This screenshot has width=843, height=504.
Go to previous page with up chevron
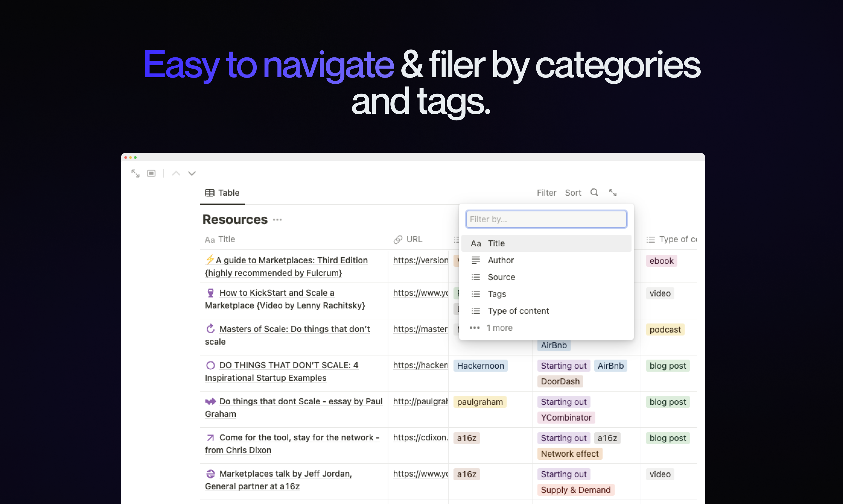pos(176,174)
